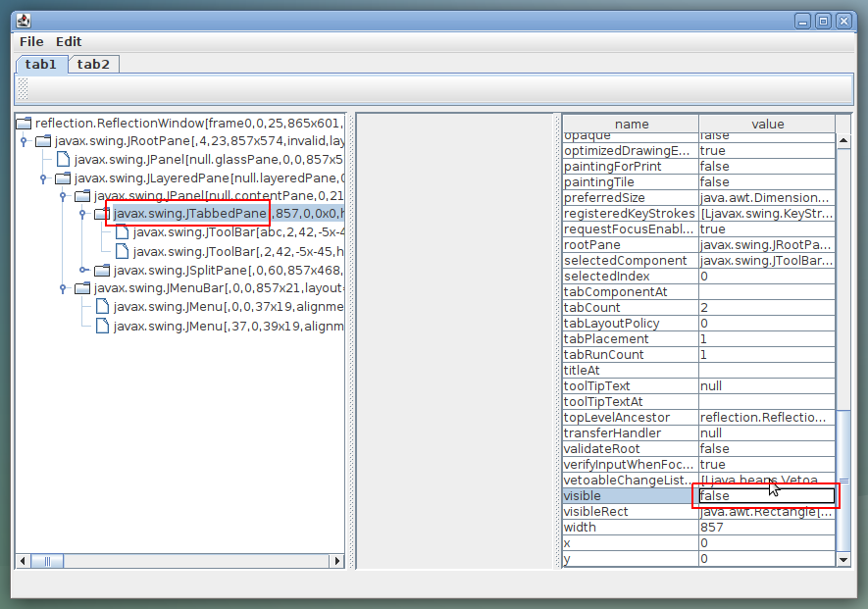Click the 'topLevelAncestor' property name
Image resolution: width=868 pixels, height=609 pixels.
(x=617, y=418)
